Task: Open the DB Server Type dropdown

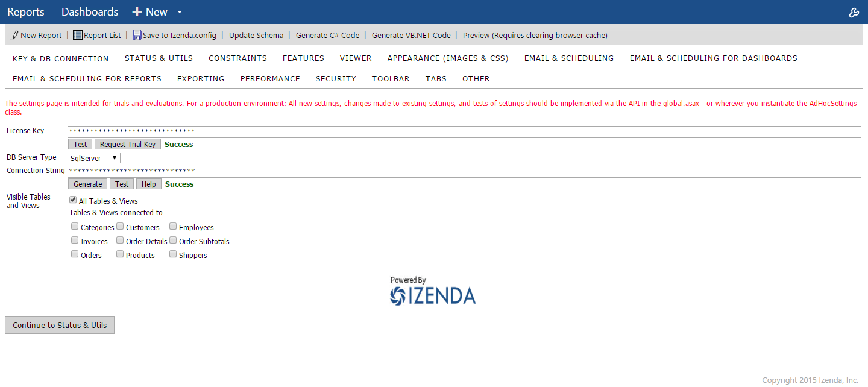Action: 94,158
